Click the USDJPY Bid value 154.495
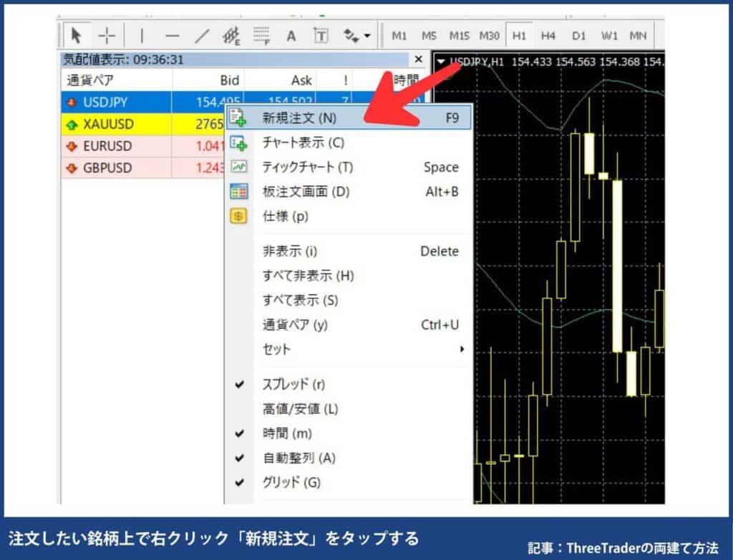This screenshot has height=560, width=733. point(218,102)
